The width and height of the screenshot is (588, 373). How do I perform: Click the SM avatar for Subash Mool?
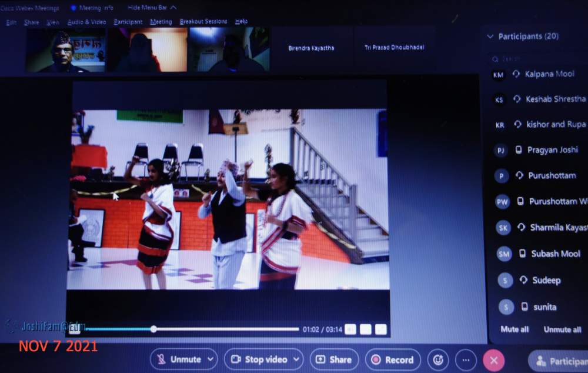(505, 254)
